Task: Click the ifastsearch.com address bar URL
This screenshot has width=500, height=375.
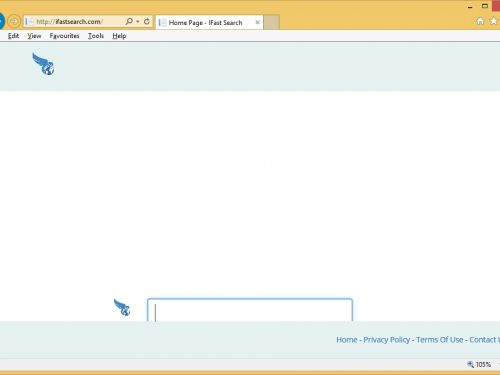Action: point(69,22)
